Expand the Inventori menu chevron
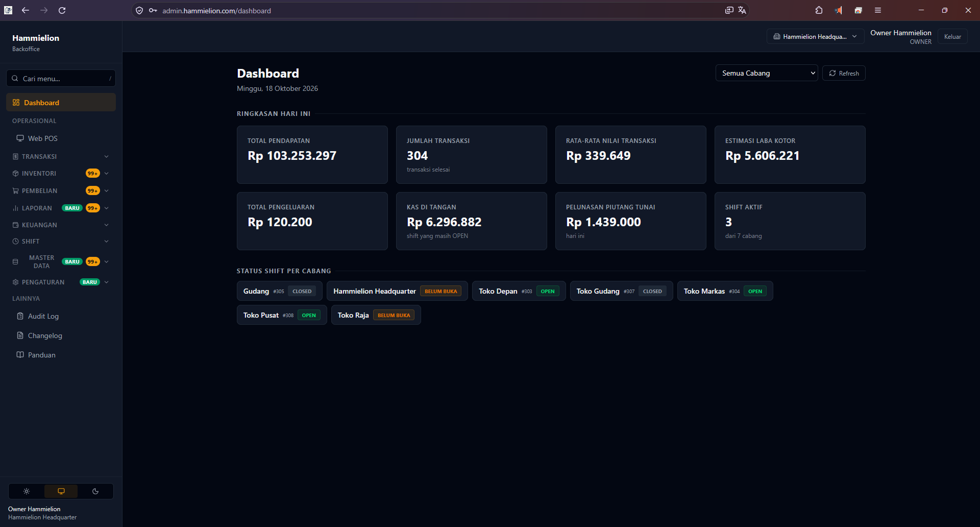 [x=106, y=174]
